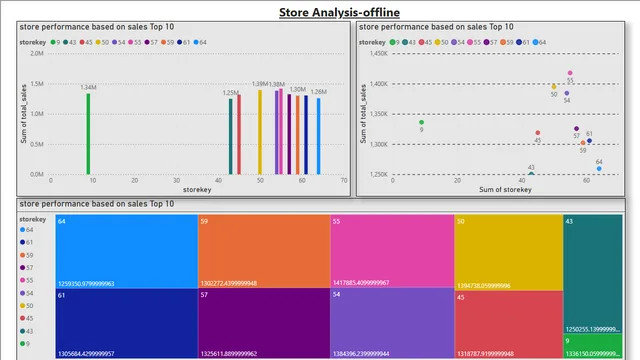Select storekey 61 in bar chart legend
Screen dimensions: 640x360
pos(184,42)
